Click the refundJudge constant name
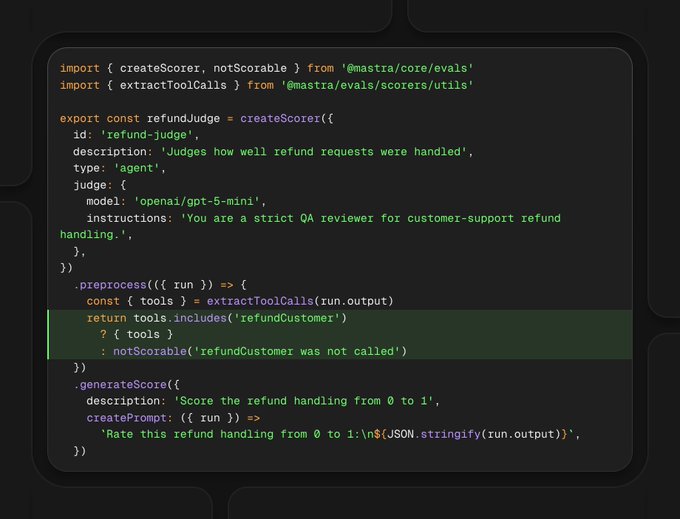 click(183, 118)
